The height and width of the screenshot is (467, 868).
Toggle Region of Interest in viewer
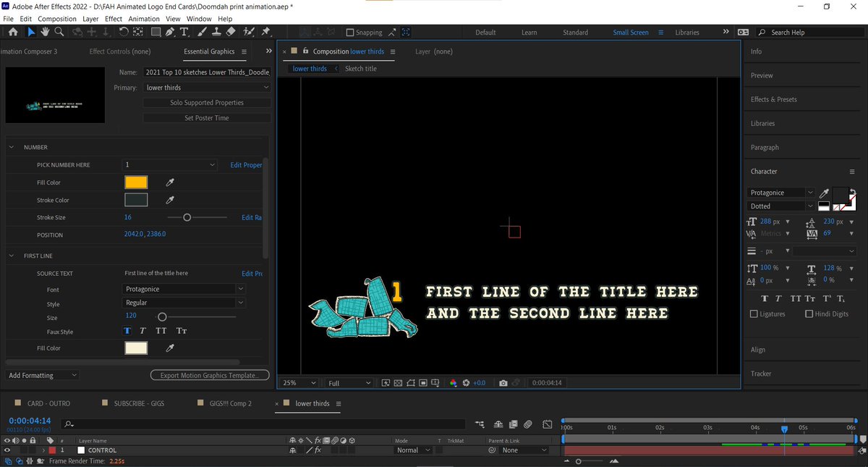[423, 383]
